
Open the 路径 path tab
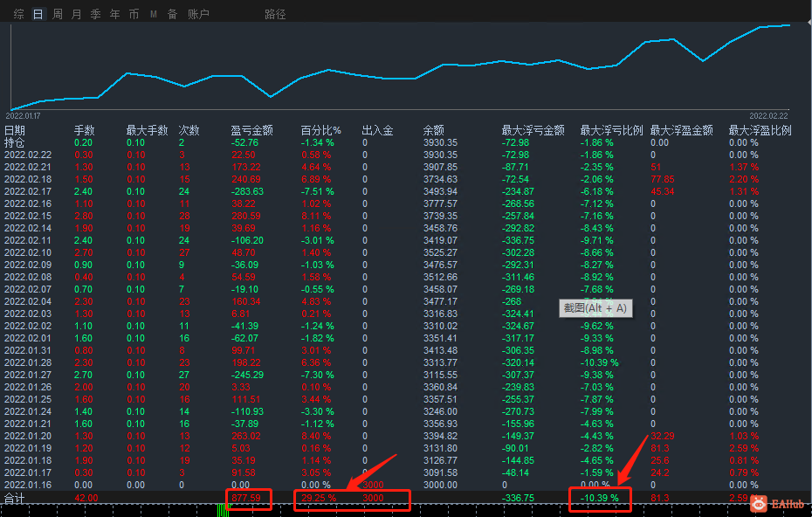276,14
